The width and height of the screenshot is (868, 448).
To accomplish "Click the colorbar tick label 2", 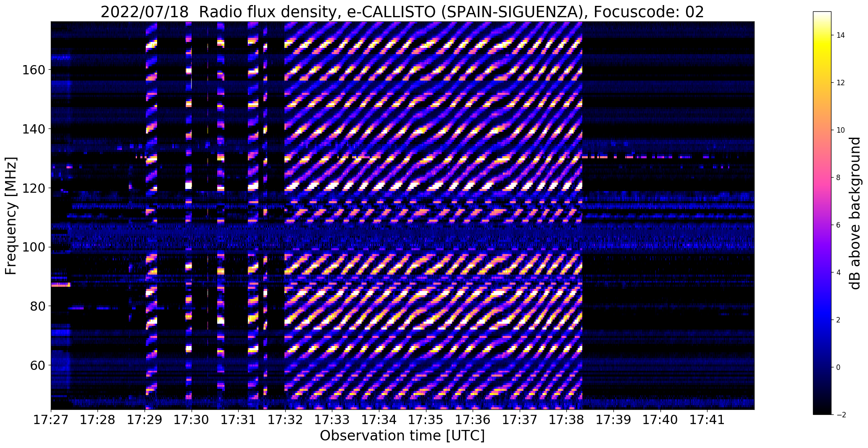I will pos(839,320).
